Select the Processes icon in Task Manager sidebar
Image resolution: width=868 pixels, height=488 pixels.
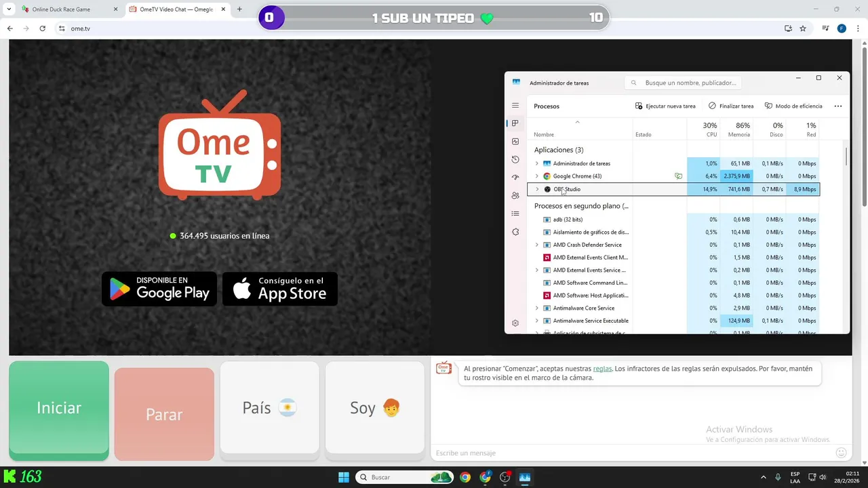pos(515,123)
